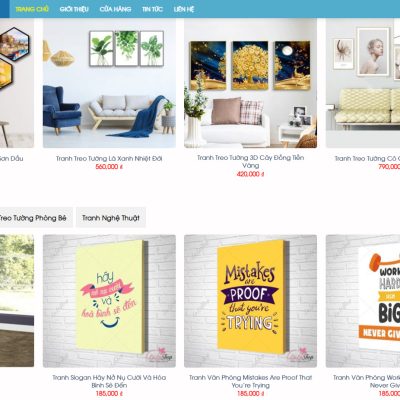Screen dimensions: 400x400
Task: Open Mistakes Are Proof canvas image
Action: 250,301
